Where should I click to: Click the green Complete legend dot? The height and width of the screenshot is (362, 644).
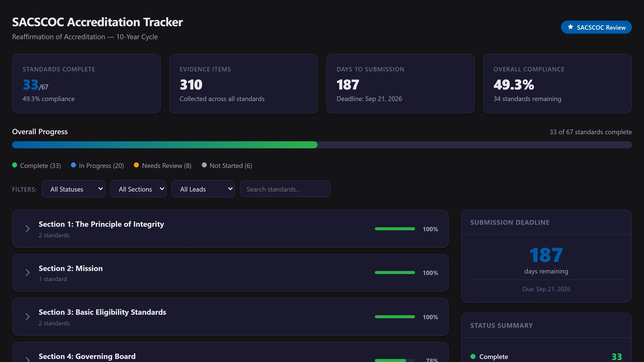(x=14, y=165)
